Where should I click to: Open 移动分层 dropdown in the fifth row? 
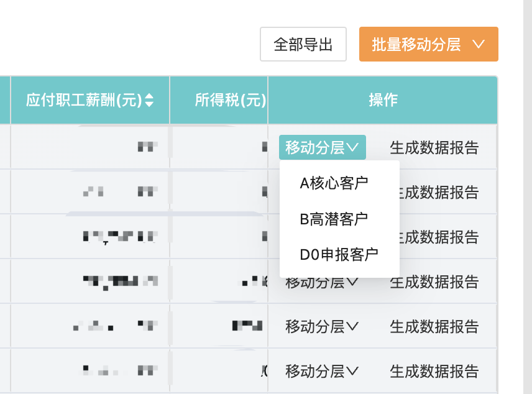[x=322, y=326]
